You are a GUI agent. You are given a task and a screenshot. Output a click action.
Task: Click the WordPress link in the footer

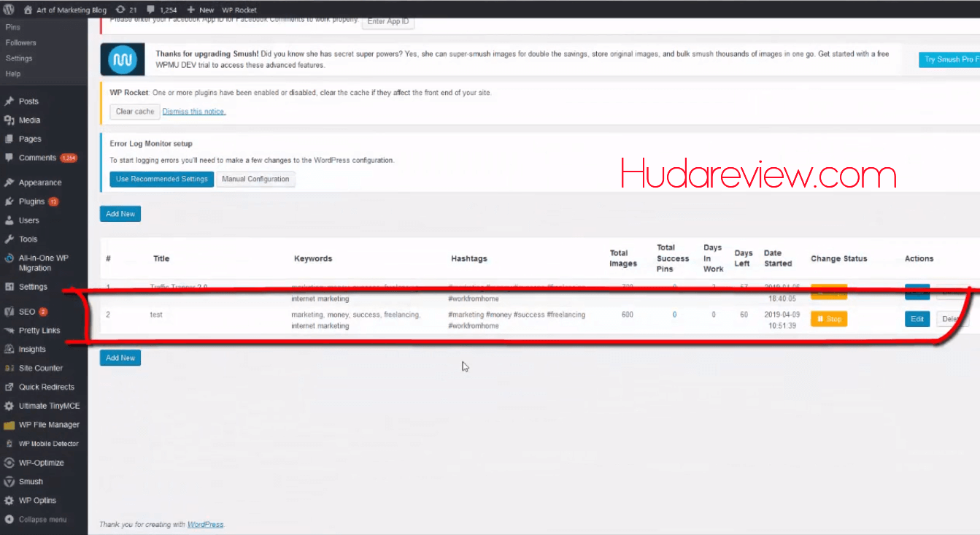click(x=206, y=525)
